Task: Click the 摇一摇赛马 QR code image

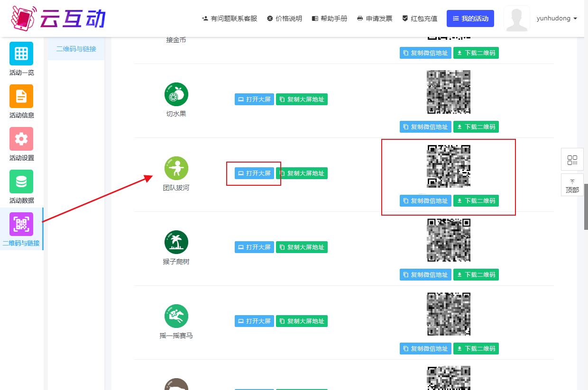Action: tap(449, 314)
